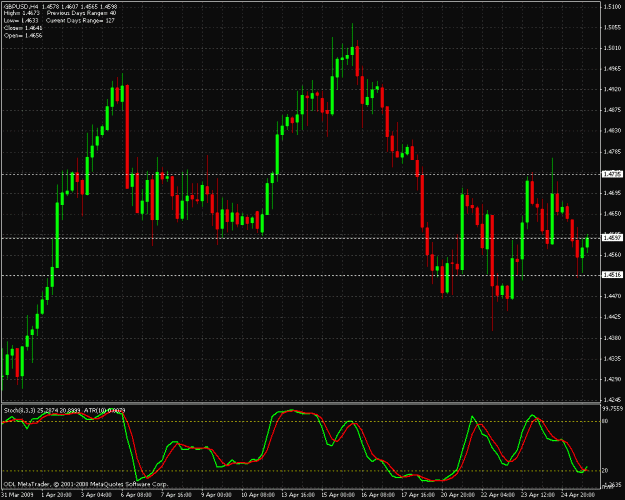Click the 'Open= 1.4656' readout

[23, 35]
